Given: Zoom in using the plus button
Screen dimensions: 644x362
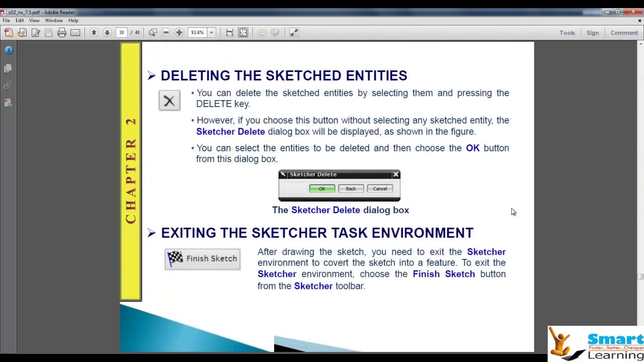Looking at the screenshot, I should pos(179,33).
